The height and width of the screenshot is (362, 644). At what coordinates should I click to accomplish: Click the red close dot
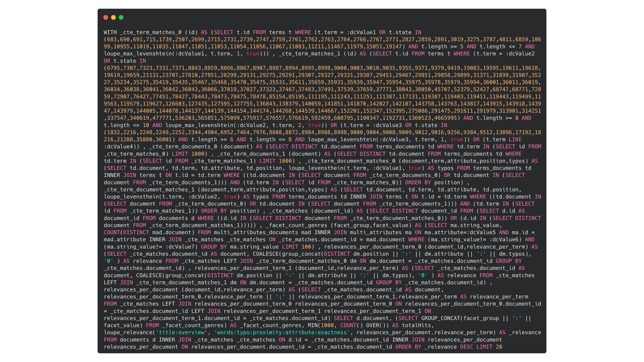106,17
